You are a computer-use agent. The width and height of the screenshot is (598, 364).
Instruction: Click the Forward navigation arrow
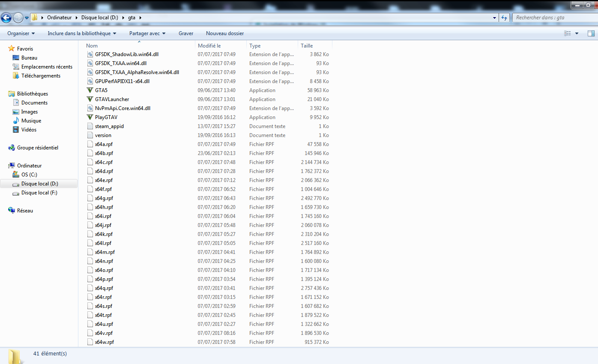tap(18, 18)
